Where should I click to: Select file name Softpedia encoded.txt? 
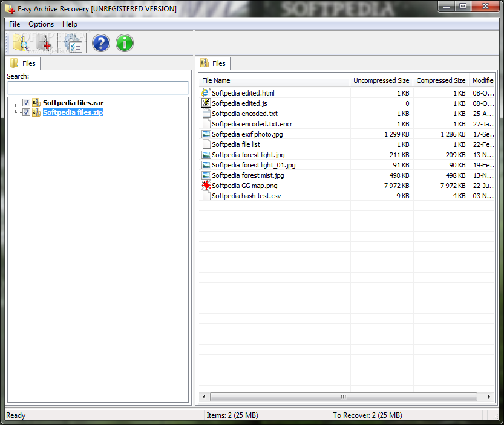(x=244, y=114)
